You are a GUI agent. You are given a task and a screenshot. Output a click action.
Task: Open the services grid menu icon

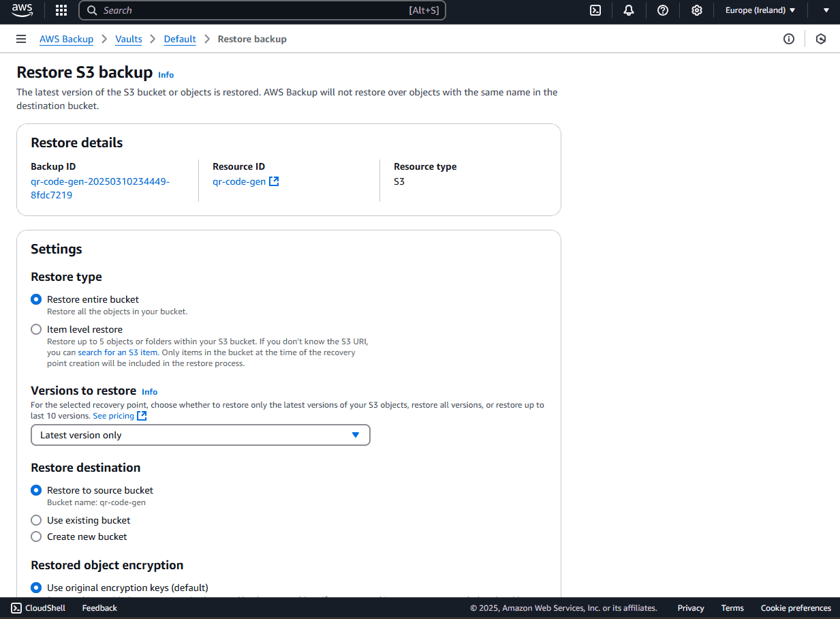pos(61,10)
